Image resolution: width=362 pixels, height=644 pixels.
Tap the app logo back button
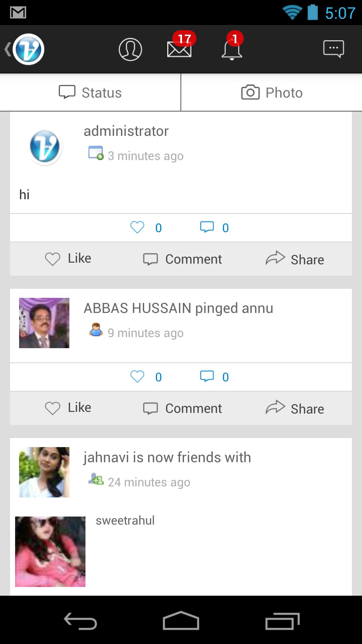(24, 49)
